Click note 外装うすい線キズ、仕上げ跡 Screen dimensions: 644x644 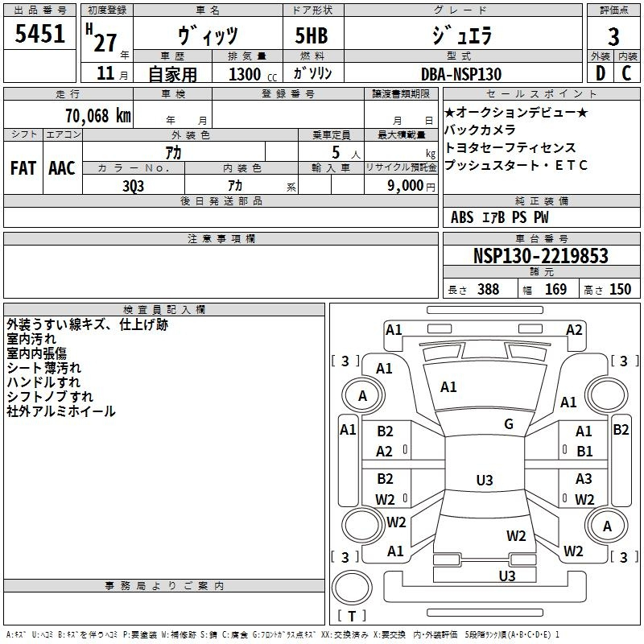(x=88, y=324)
